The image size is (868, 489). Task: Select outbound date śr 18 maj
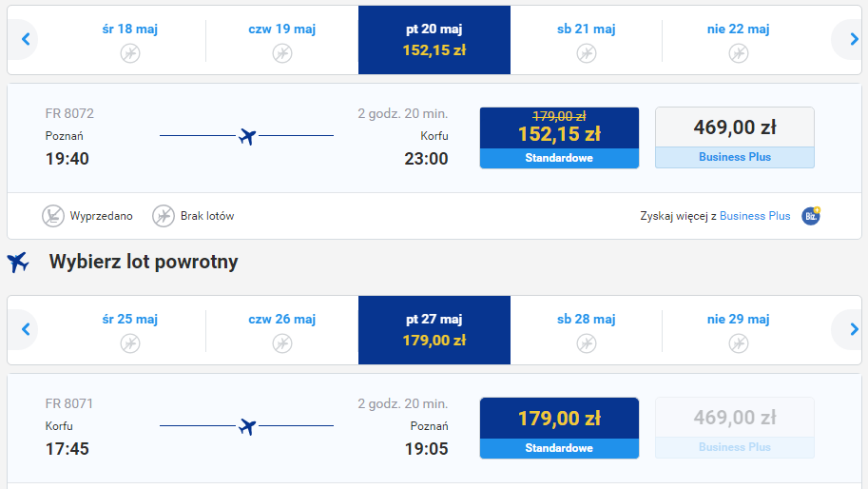coord(130,40)
